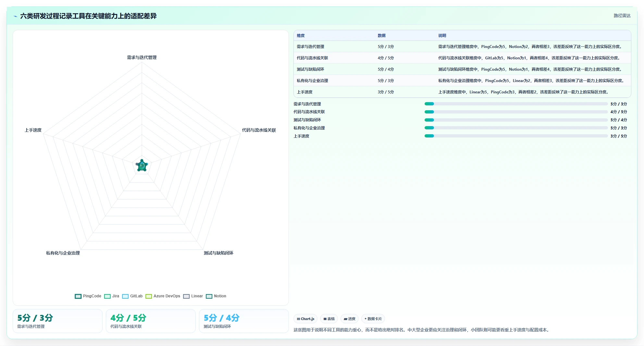The height and width of the screenshot is (346, 644).
Task: Click the 测试与缺陷闭环 progress bar
Action: pos(516,120)
